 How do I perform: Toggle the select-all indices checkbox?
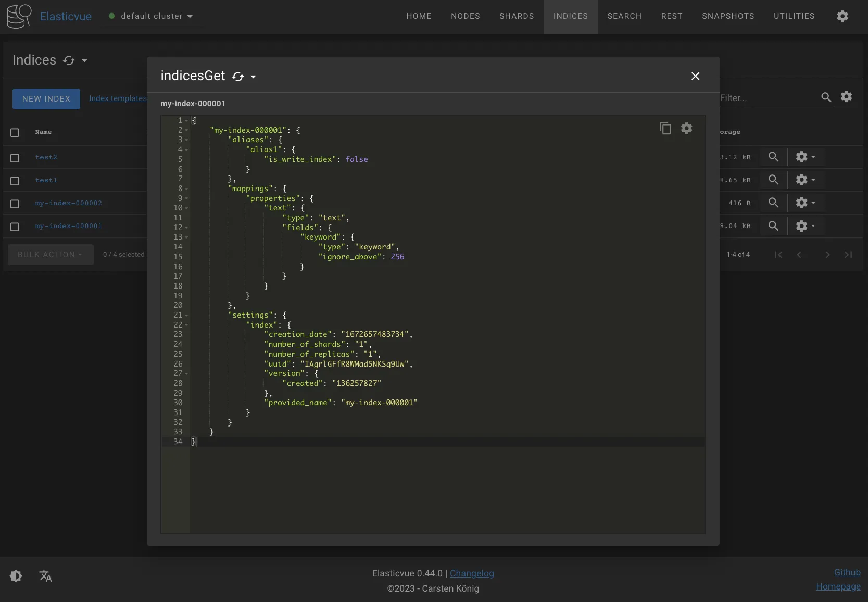(15, 133)
